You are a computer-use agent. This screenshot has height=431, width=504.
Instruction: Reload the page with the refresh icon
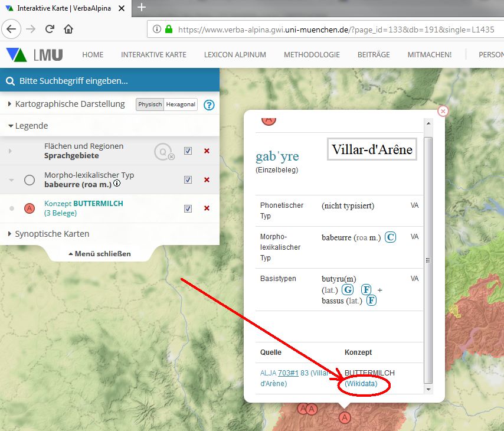pos(50,30)
